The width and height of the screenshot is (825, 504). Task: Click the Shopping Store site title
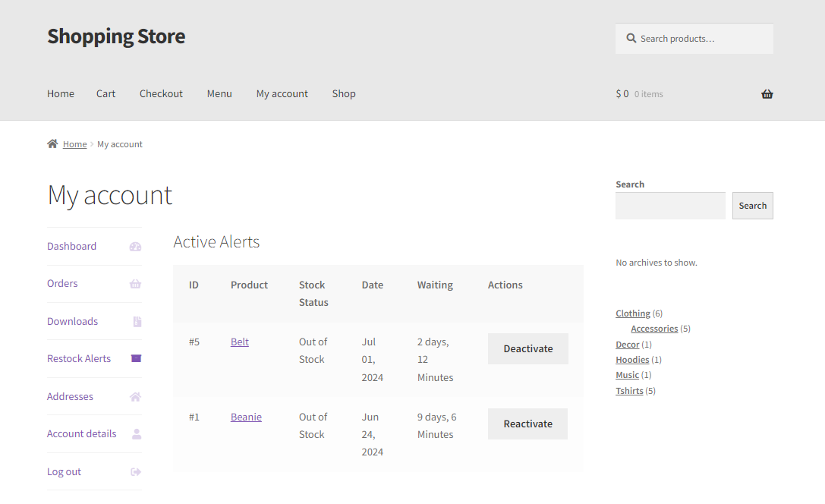(x=116, y=36)
